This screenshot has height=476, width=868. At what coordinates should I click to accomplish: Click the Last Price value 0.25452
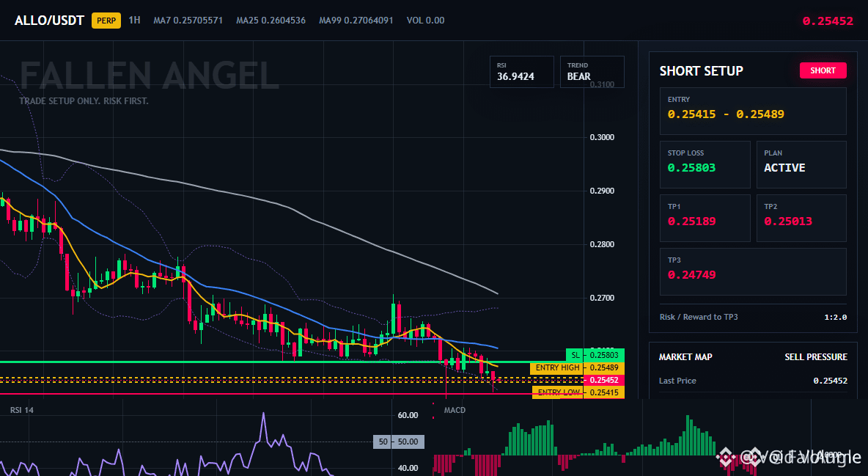coord(831,381)
